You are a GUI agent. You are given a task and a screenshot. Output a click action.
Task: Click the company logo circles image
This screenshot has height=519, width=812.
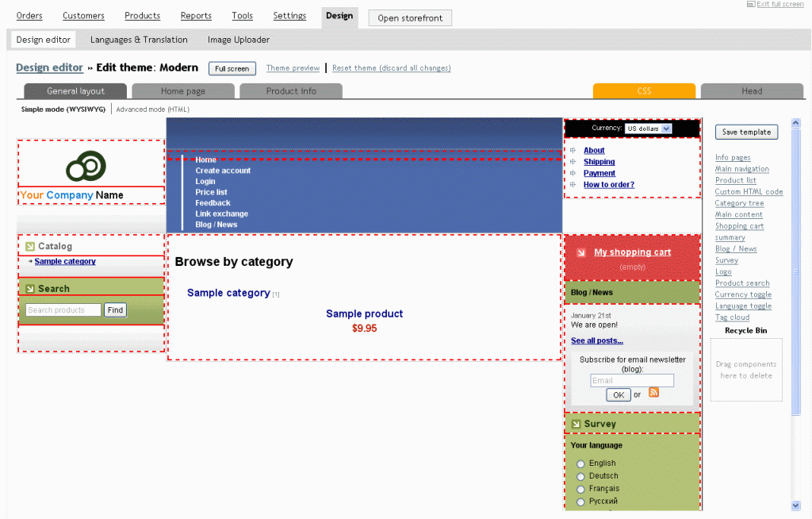pos(86,166)
